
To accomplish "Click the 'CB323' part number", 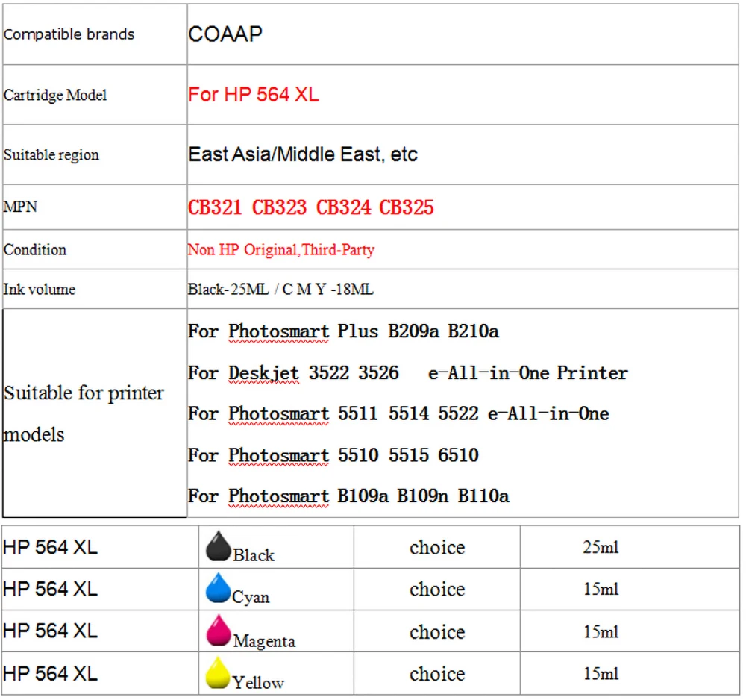I will pyautogui.click(x=279, y=207).
